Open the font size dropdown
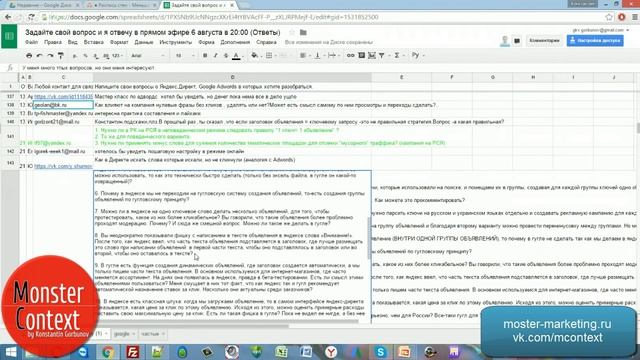Viewport: 640px width, 360px height. pyautogui.click(x=185, y=56)
